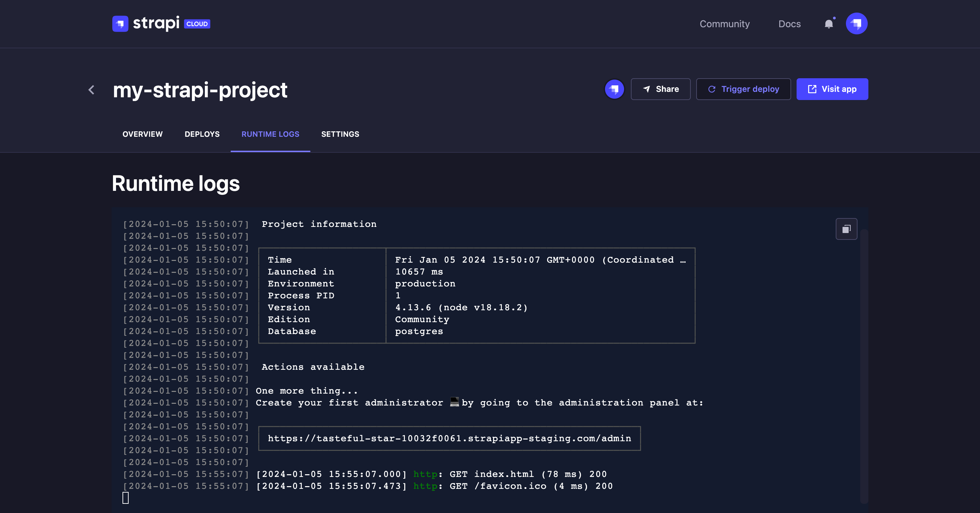The width and height of the screenshot is (980, 513).
Task: Switch to the SETTINGS tab
Action: click(x=340, y=133)
